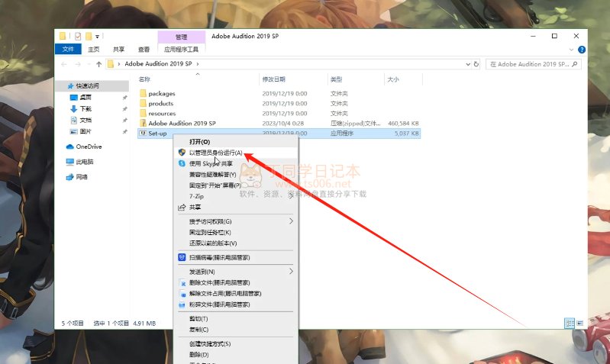This screenshot has height=364, width=610.
Task: Select the Set-up application file
Action: click(x=157, y=134)
